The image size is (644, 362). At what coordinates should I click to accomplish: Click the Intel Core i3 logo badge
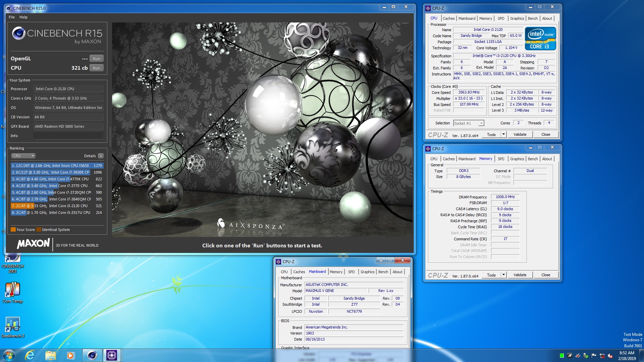pyautogui.click(x=540, y=39)
